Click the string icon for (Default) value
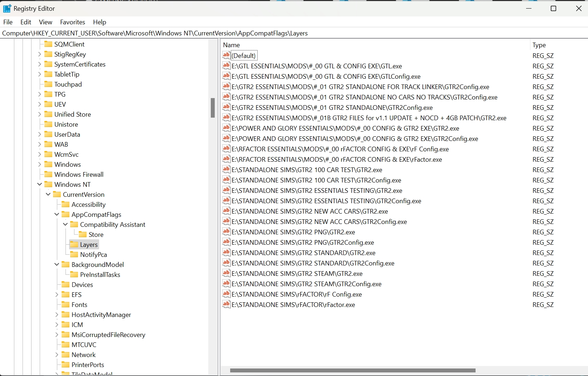This screenshot has width=588, height=376. 226,55
